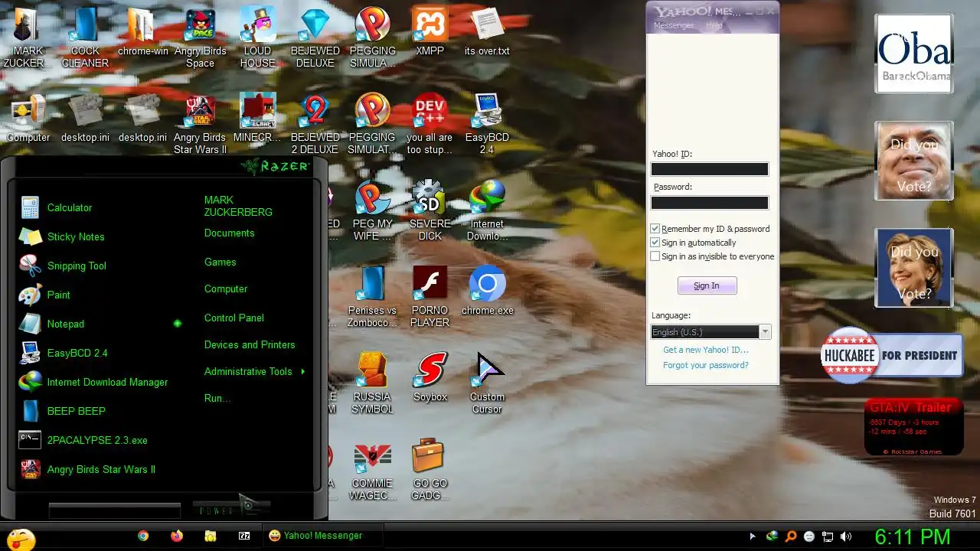Click the Start menu search box
Screen dimensions: 980x551
point(115,510)
